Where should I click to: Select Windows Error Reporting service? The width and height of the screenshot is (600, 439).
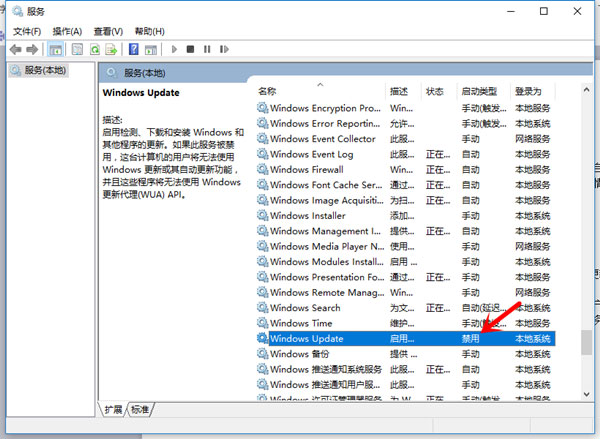tap(406, 124)
